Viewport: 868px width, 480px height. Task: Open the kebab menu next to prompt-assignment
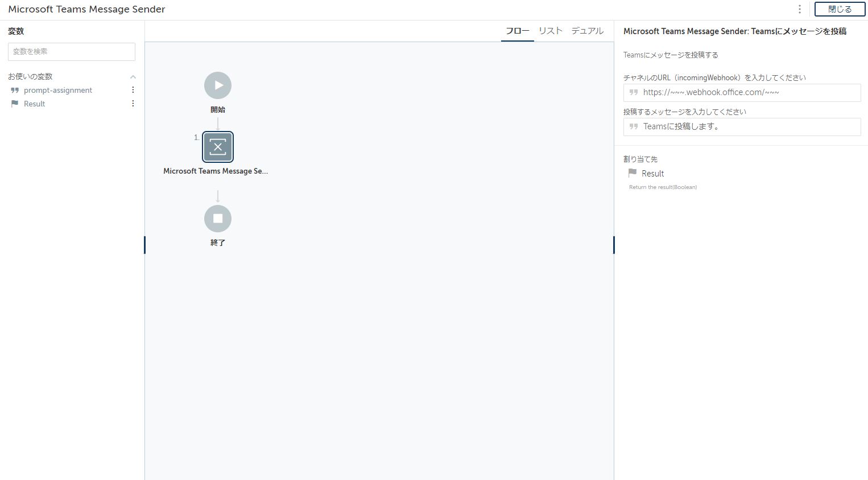(x=133, y=90)
